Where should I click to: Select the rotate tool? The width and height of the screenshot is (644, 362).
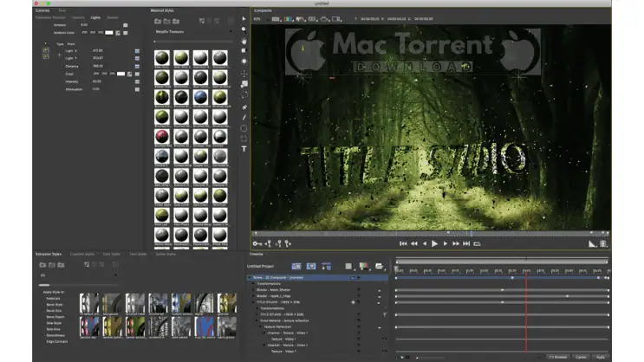[244, 95]
